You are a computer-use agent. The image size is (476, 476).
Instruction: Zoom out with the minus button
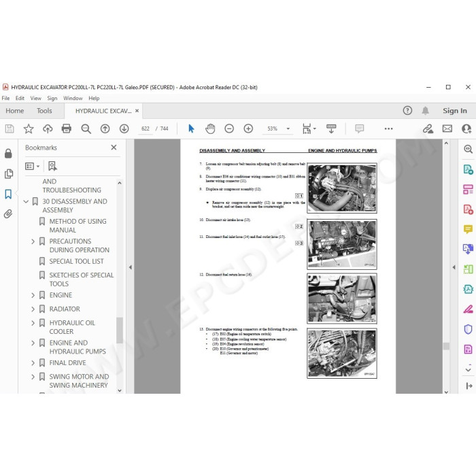point(229,129)
